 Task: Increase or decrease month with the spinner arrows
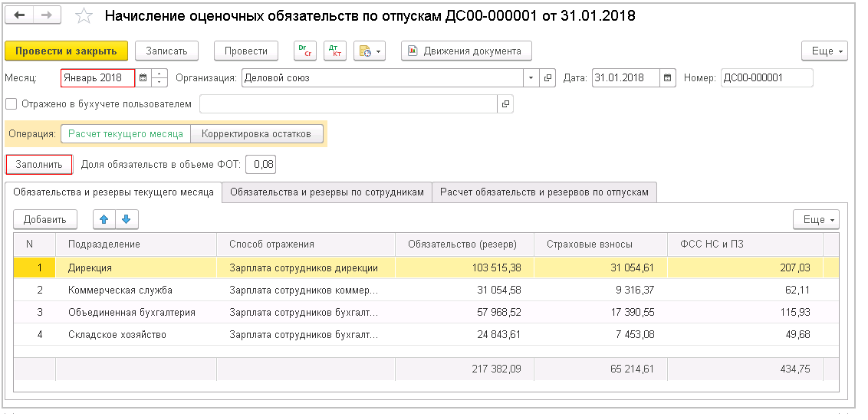(x=159, y=78)
